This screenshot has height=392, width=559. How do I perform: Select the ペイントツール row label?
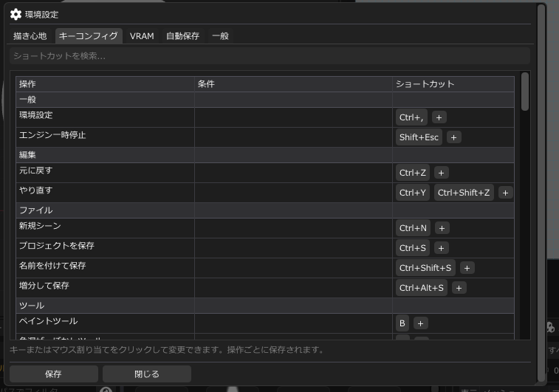[x=49, y=321]
